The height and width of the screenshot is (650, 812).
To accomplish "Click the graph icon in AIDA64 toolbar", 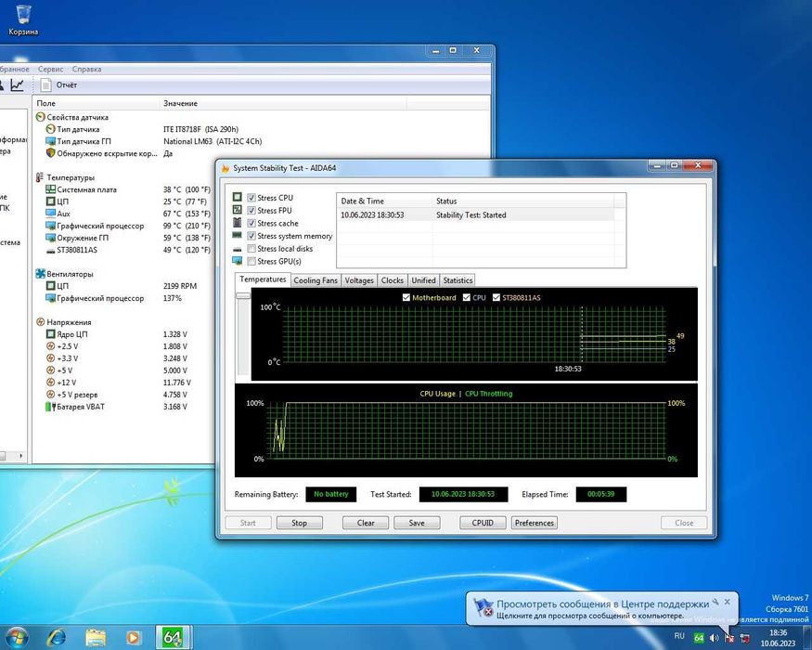I will [17, 84].
